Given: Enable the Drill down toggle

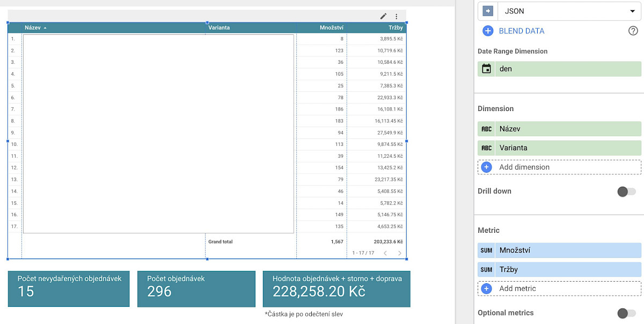Looking at the screenshot, I should point(626,192).
